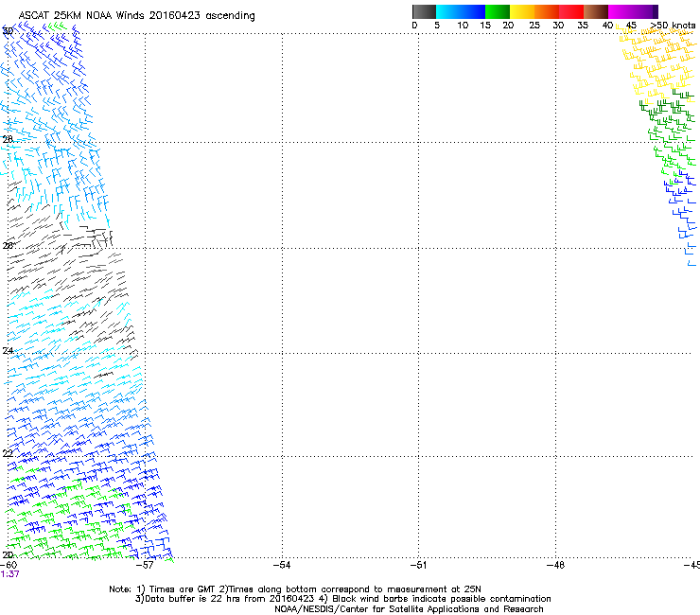Click the 20 latitude axis label
Viewport: 700px width, 615px height.
pyautogui.click(x=8, y=554)
